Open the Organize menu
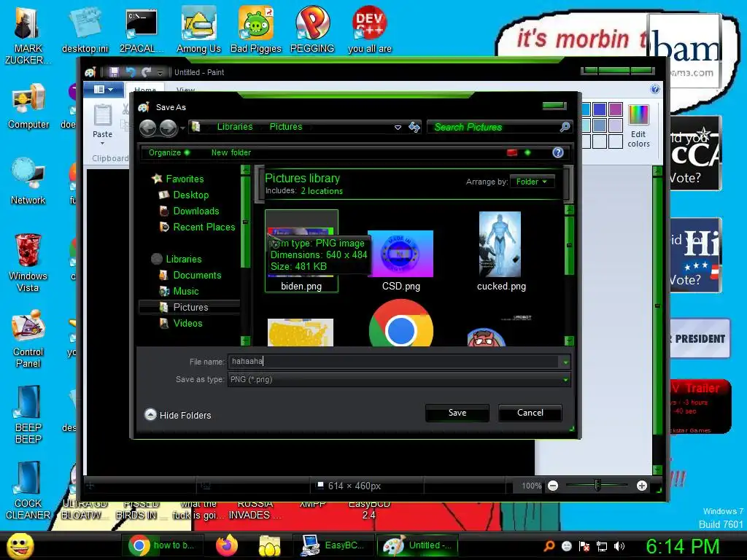The width and height of the screenshot is (747, 560). [x=169, y=152]
